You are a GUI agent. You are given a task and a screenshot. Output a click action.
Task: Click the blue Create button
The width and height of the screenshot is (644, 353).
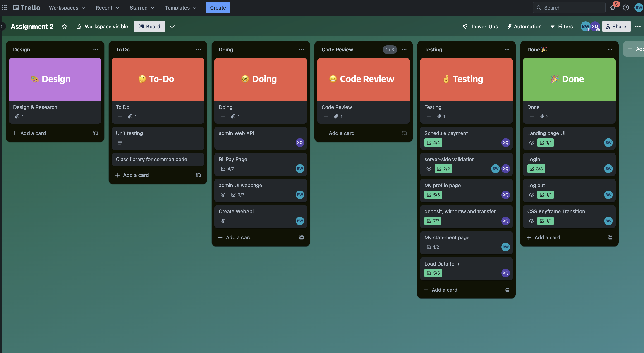coord(218,7)
